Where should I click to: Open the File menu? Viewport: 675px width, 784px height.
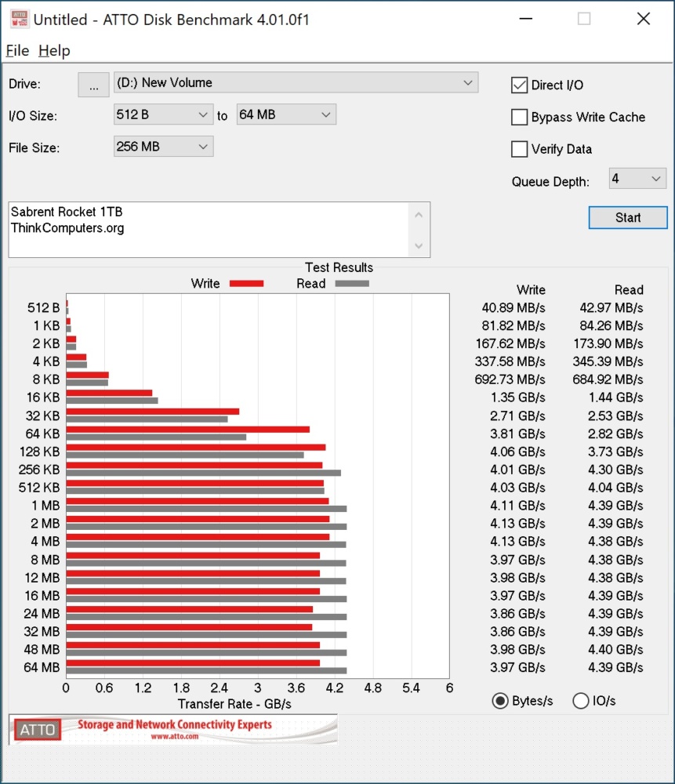pos(17,50)
